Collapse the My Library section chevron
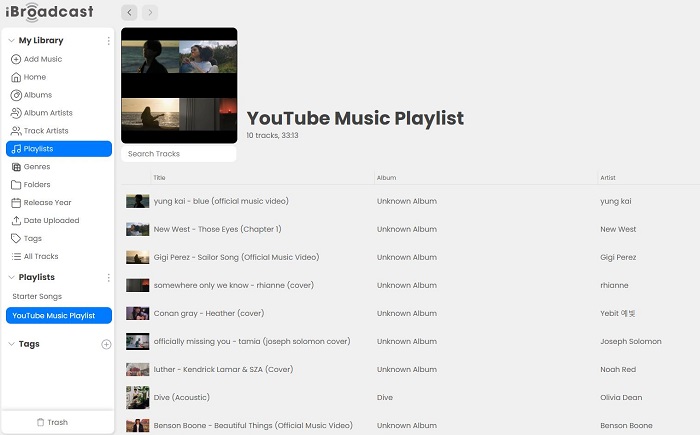 tap(12, 40)
